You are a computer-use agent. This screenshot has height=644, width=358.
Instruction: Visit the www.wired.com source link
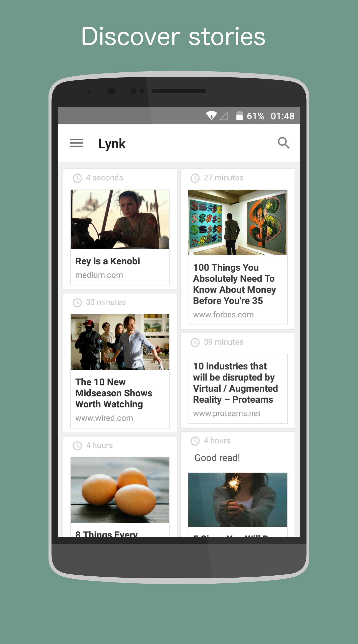point(104,418)
